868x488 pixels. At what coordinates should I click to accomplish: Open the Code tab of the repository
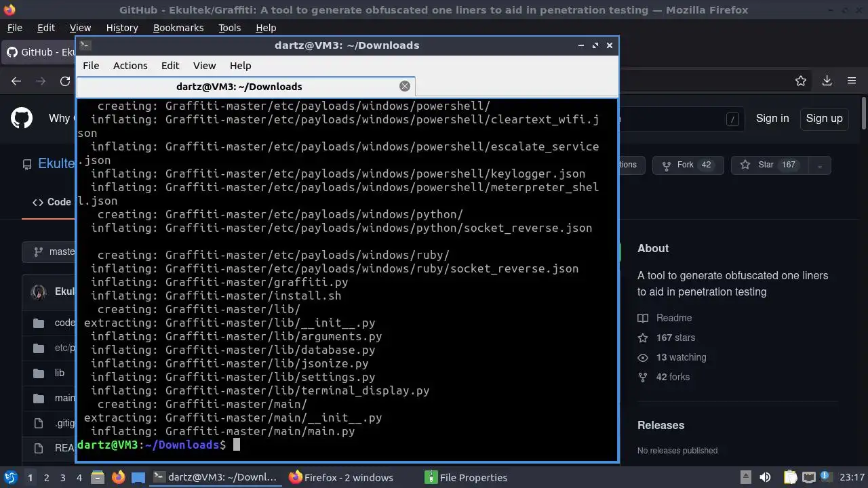[x=51, y=202]
